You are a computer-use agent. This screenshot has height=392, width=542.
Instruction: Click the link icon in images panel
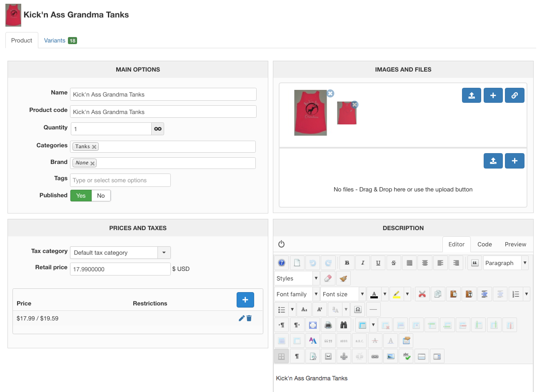coord(515,95)
